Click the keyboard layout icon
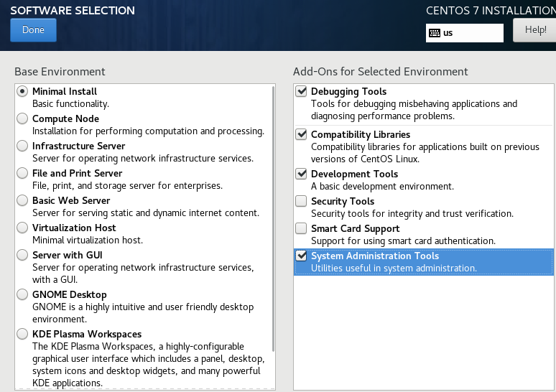The image size is (556, 392). click(435, 33)
